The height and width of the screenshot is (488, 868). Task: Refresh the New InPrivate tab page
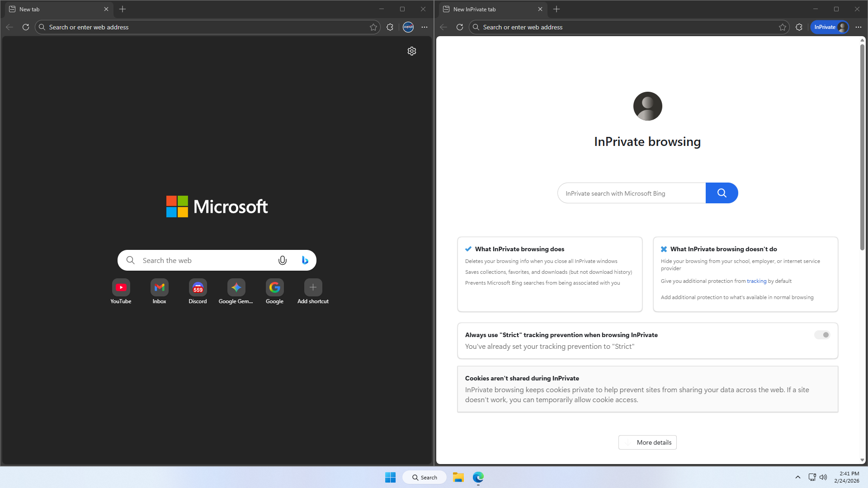coord(460,27)
